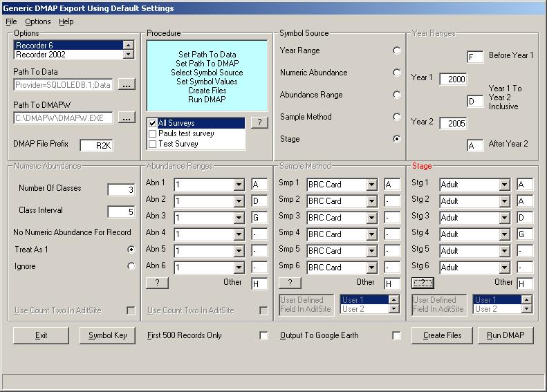
Task: Expand the Smp 4 dropdown
Action: tap(371, 234)
